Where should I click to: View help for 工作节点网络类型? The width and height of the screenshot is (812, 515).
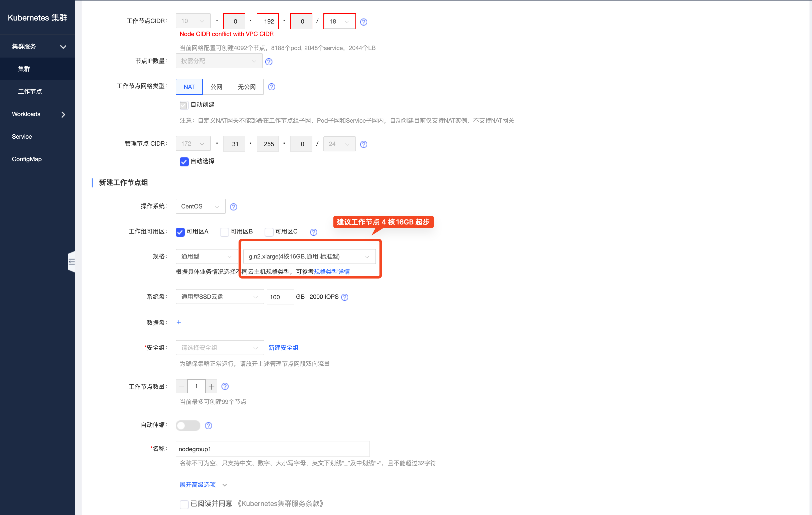[271, 87]
